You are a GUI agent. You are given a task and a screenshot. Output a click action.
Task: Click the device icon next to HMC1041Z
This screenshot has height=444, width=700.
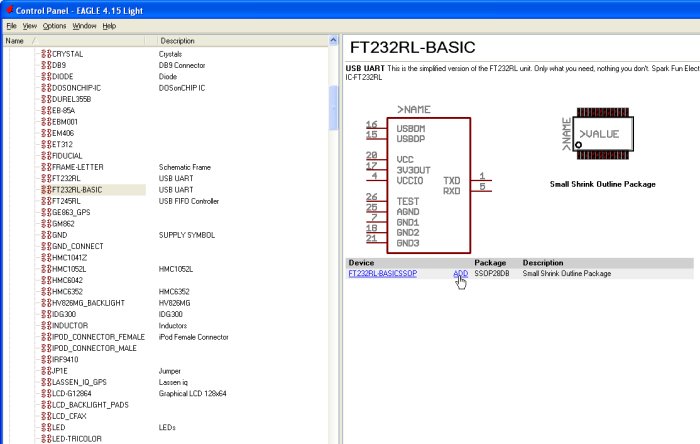point(46,257)
